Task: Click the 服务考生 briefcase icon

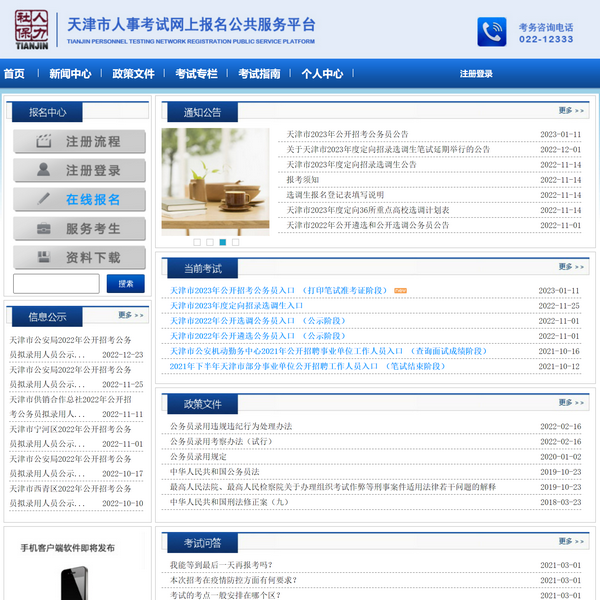Action: pos(43,229)
